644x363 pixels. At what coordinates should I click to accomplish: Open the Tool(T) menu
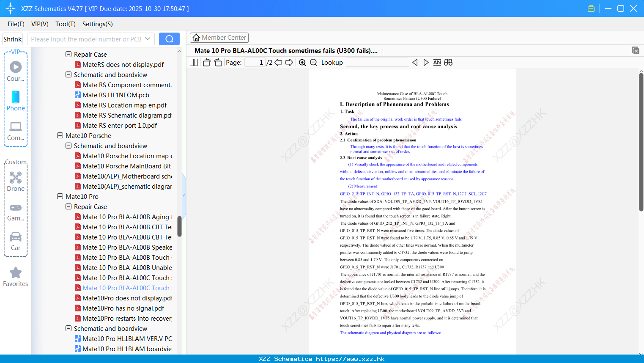point(66,24)
